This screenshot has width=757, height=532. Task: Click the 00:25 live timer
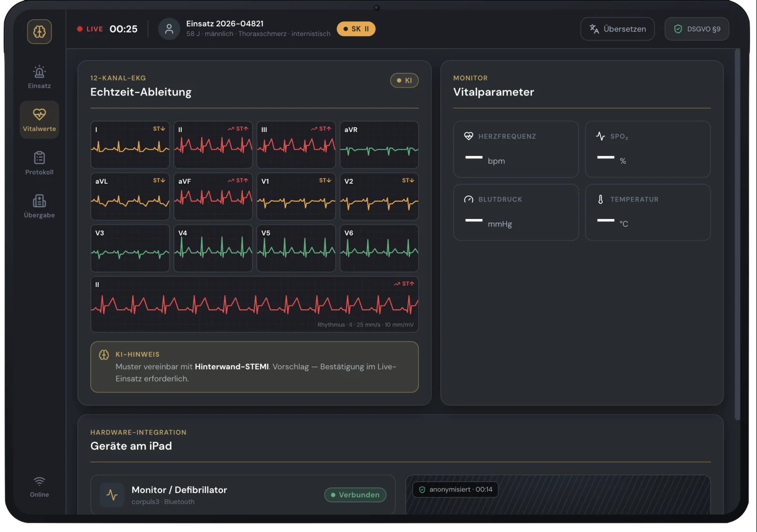(123, 29)
